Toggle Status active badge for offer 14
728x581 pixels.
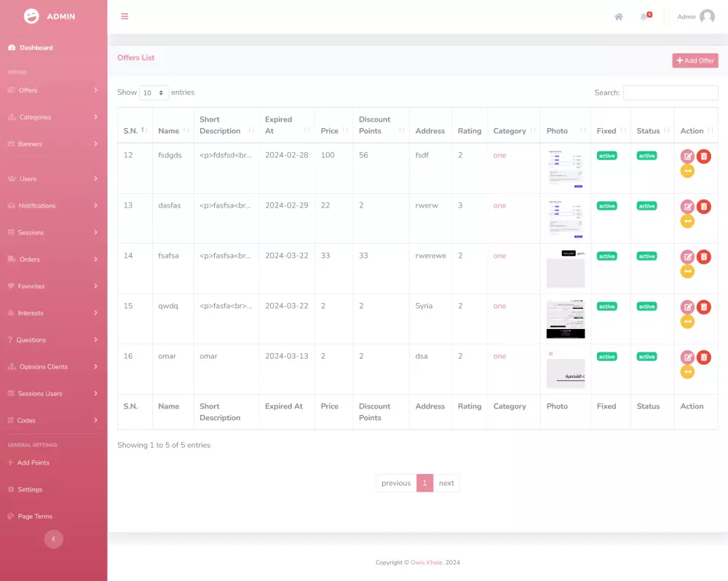point(646,256)
